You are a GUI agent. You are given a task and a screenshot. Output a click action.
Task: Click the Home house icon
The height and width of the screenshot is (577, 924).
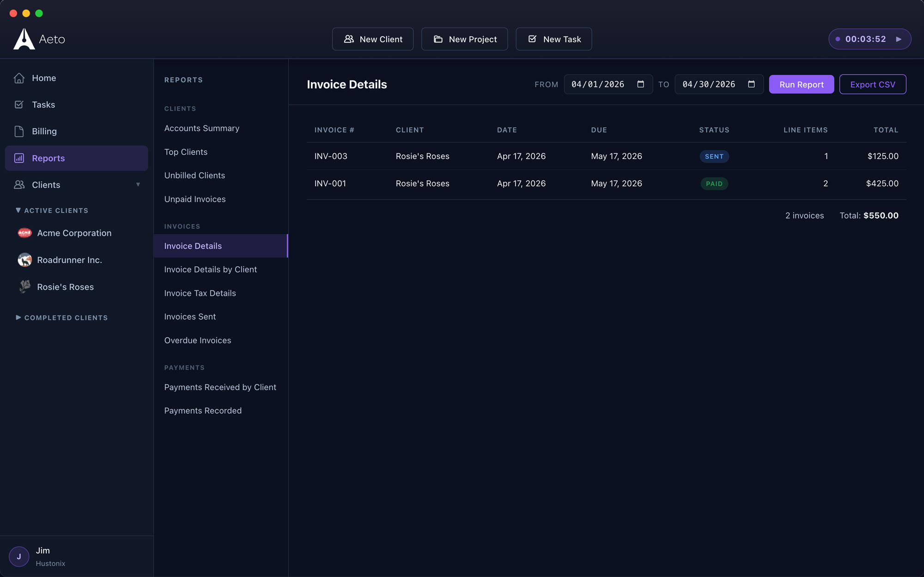19,78
